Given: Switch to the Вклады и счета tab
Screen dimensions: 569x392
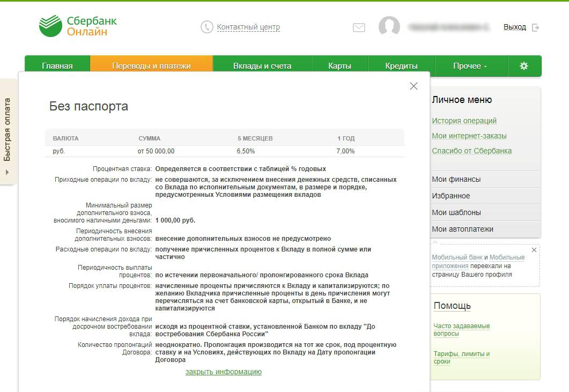Looking at the screenshot, I should click(262, 66).
